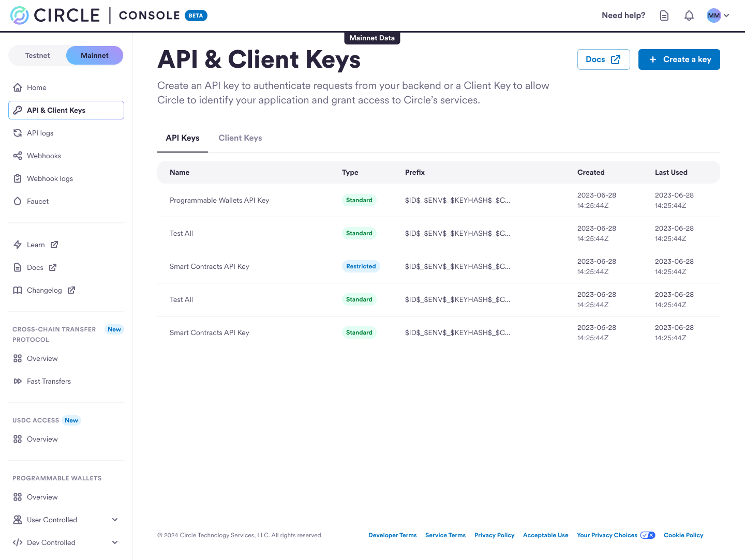Switch environment to Testnet
Screen dimensions: 745x560
[38, 55]
